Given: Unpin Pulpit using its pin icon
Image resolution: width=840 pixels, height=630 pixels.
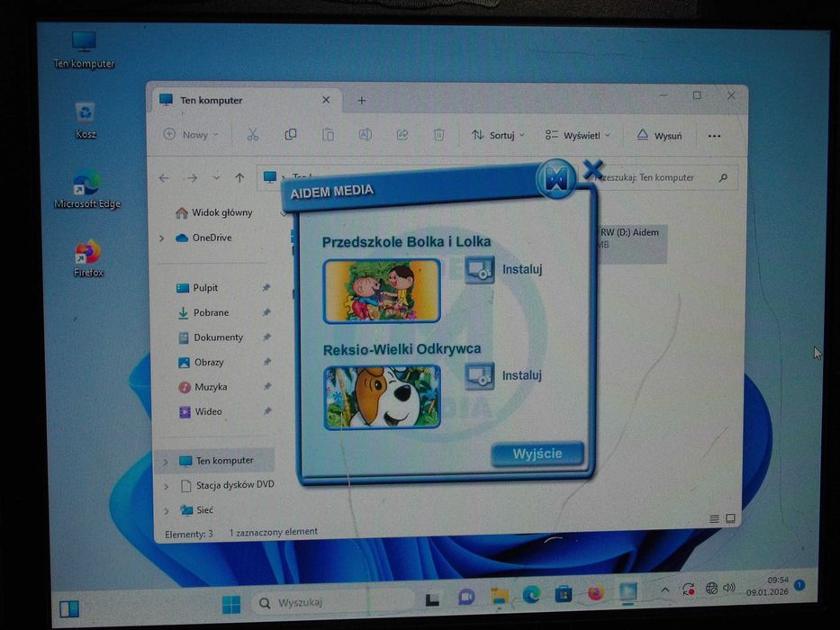Looking at the screenshot, I should [266, 288].
